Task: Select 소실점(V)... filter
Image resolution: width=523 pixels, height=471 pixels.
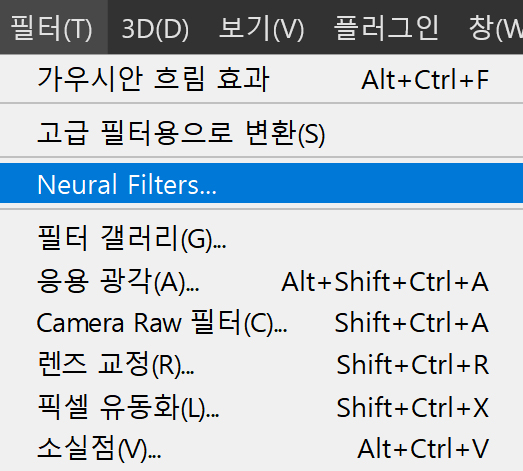Action: [x=262, y=449]
